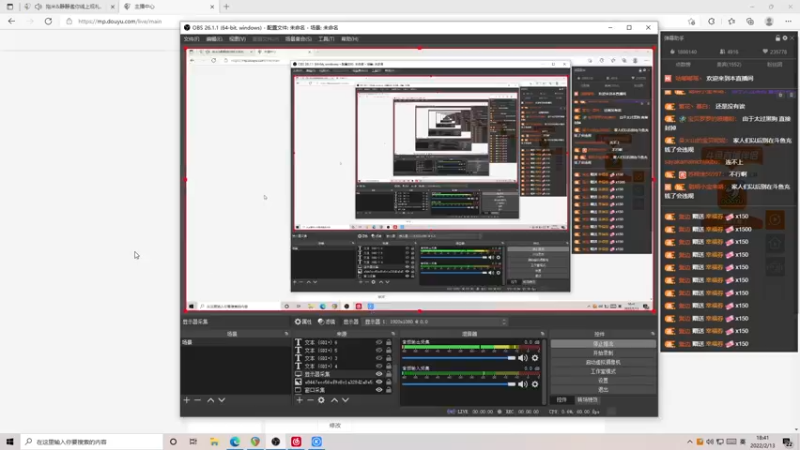The height and width of the screenshot is (450, 800).
Task: Select the 场景 entry in the scenes list
Action: point(235,342)
